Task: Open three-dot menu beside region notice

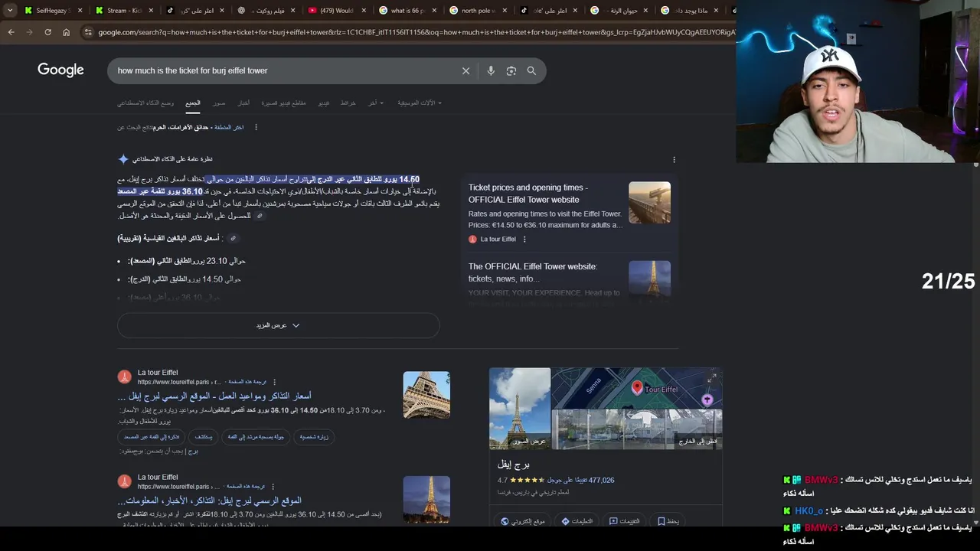Action: 256,127
